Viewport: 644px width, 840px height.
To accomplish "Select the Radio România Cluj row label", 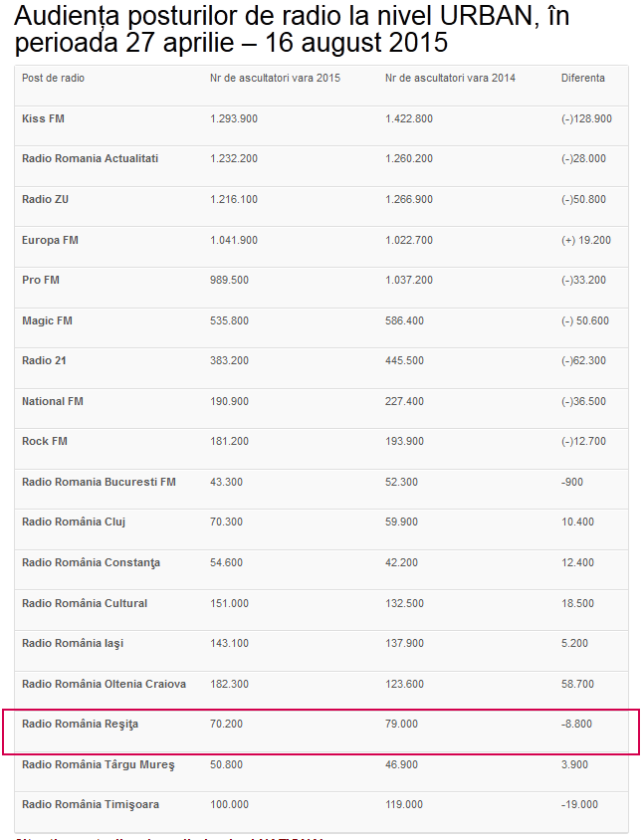I will 74,522.
